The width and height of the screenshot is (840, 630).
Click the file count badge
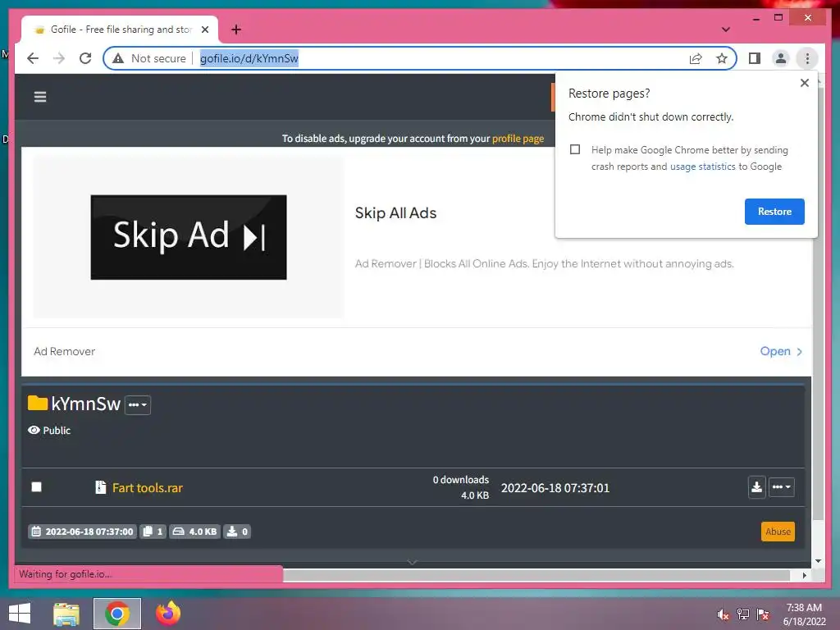(x=153, y=532)
